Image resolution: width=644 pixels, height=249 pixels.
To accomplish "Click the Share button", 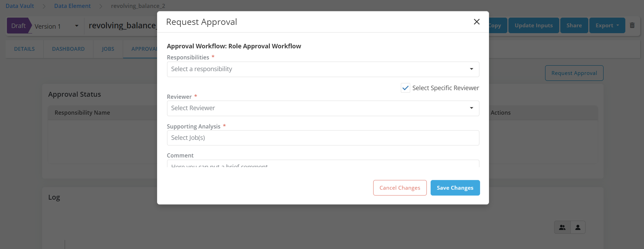I will coord(574,26).
